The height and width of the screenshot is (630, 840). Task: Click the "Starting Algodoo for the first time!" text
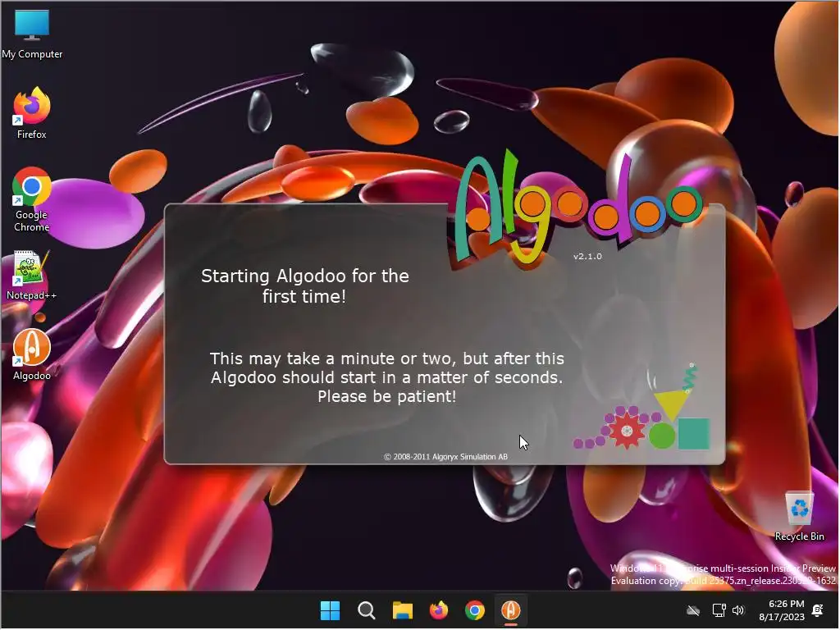[305, 286]
